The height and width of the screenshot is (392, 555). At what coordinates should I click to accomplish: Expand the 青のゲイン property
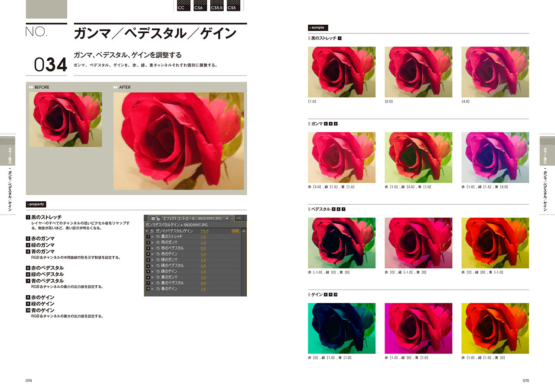(152, 289)
